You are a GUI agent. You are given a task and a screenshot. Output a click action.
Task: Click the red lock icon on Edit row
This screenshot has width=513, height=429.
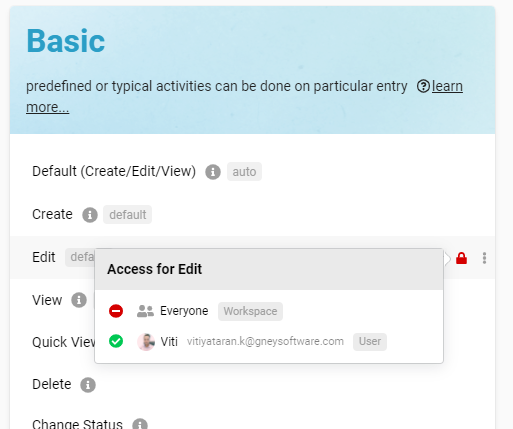pyautogui.click(x=461, y=258)
